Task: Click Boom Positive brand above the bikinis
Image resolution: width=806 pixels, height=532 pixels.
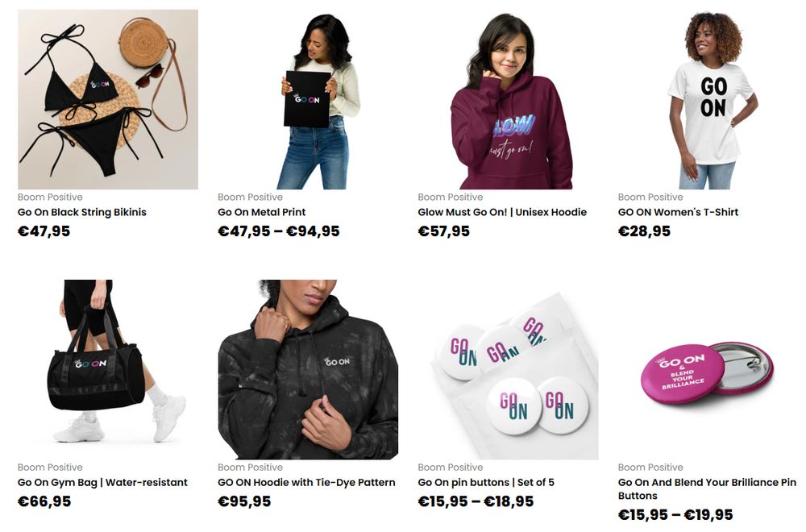Action: pyautogui.click(x=50, y=197)
